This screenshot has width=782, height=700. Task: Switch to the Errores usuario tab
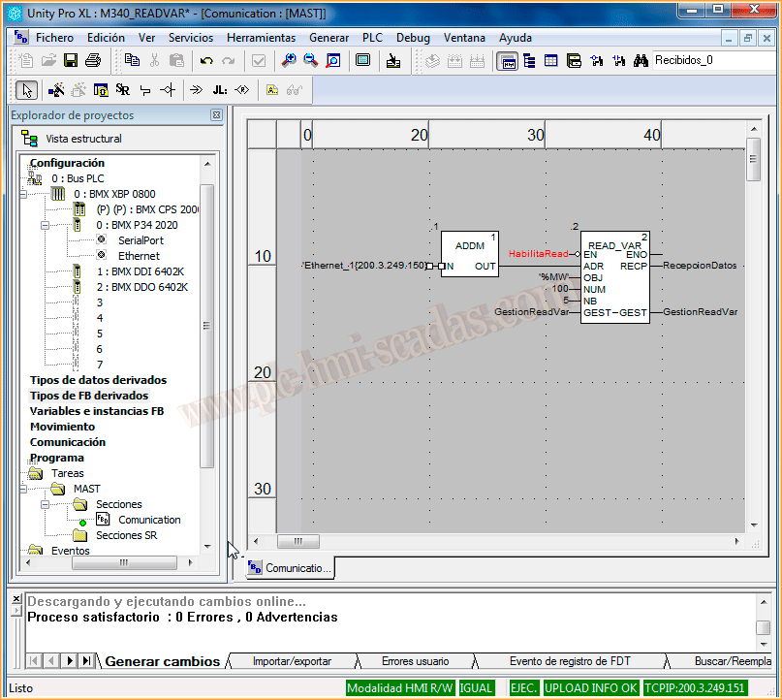[x=415, y=661]
